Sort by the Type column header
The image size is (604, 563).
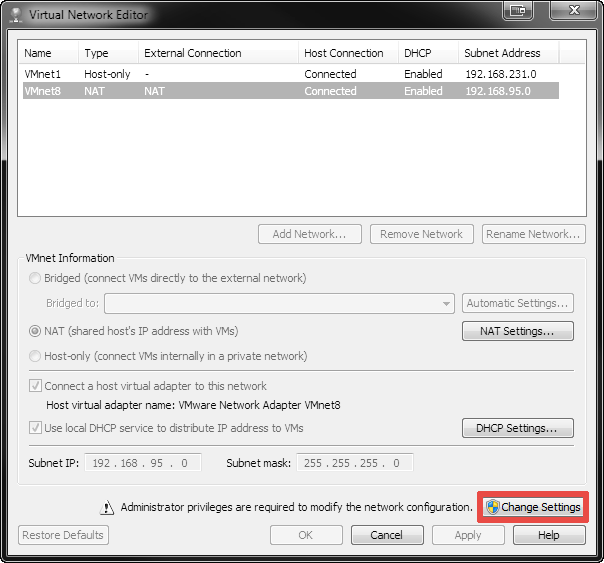[109, 53]
